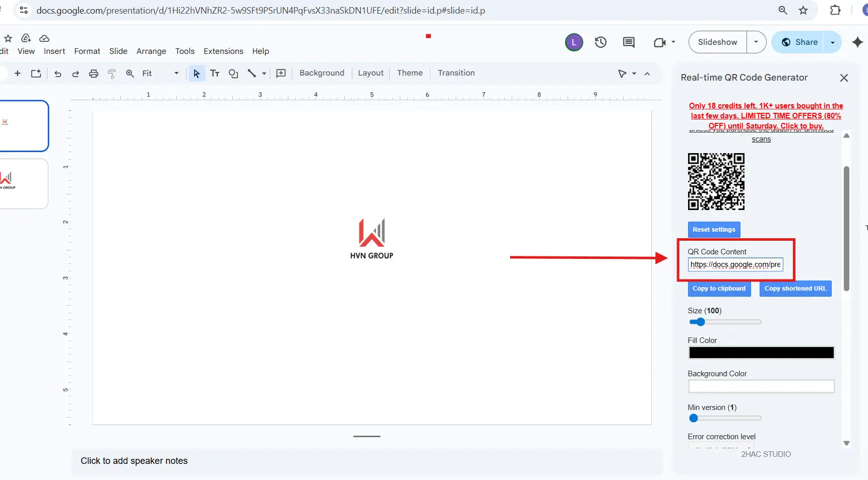Open Share options dropdown arrow

(833, 42)
